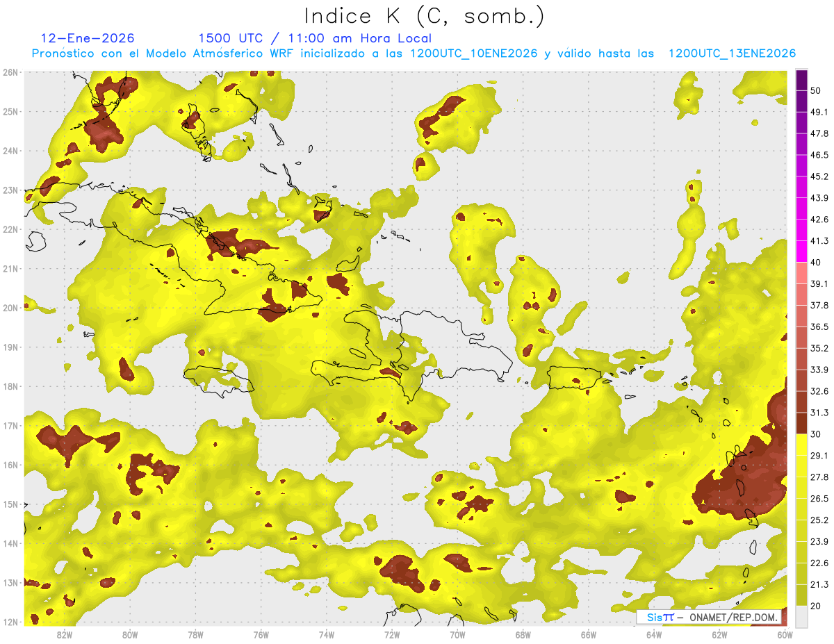Click the longitude label "62W"

(720, 634)
